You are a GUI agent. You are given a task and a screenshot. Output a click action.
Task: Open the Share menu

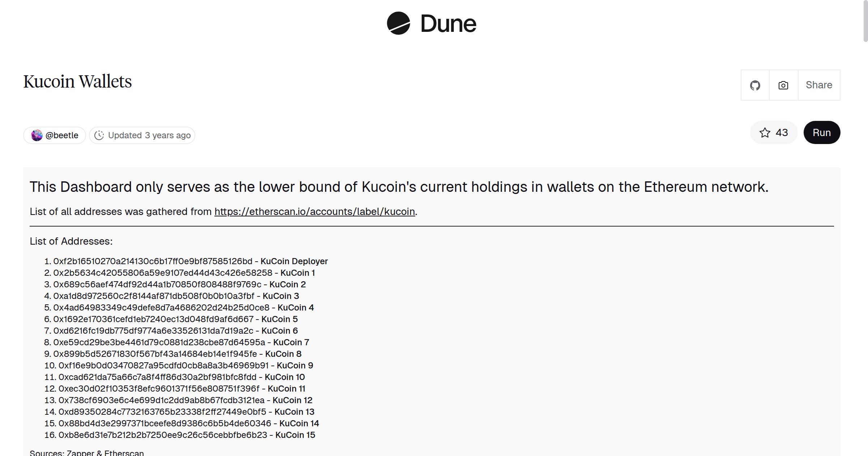[819, 85]
